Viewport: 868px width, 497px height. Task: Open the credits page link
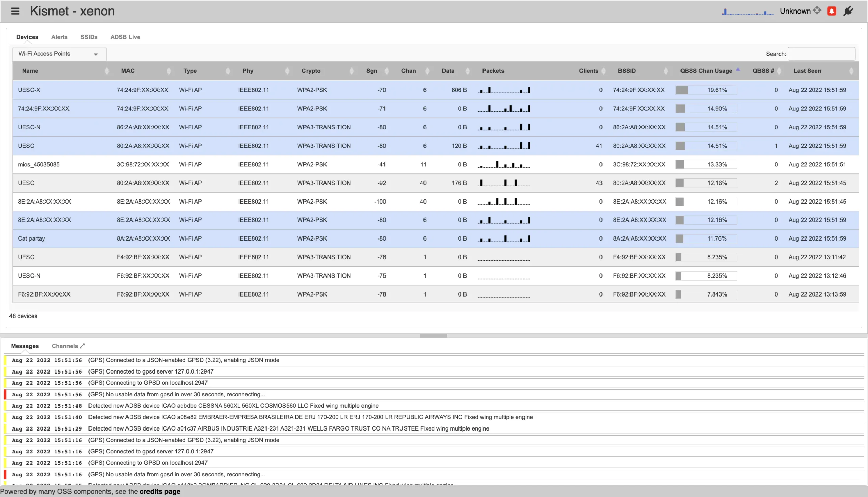tap(160, 491)
